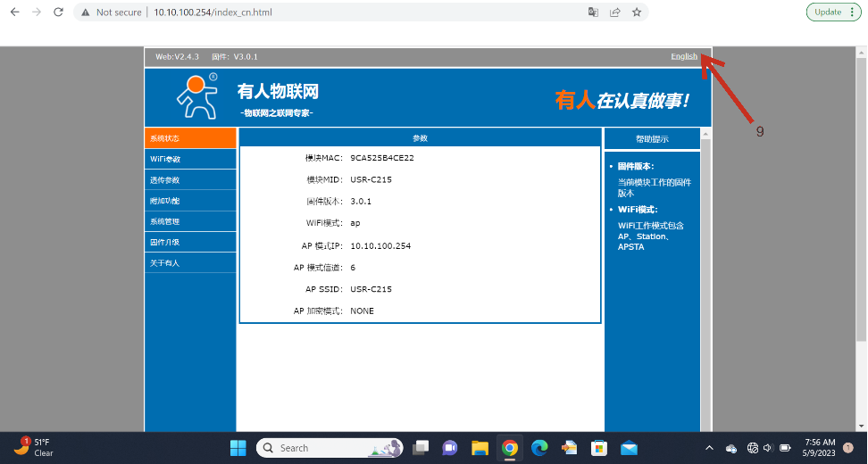868x464 pixels.
Task: Click the OneDrive cloud tray icon
Action: 731,448
